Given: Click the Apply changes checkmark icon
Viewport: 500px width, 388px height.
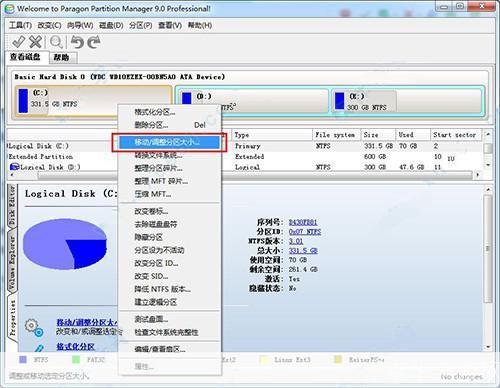Looking at the screenshot, I should [18, 42].
